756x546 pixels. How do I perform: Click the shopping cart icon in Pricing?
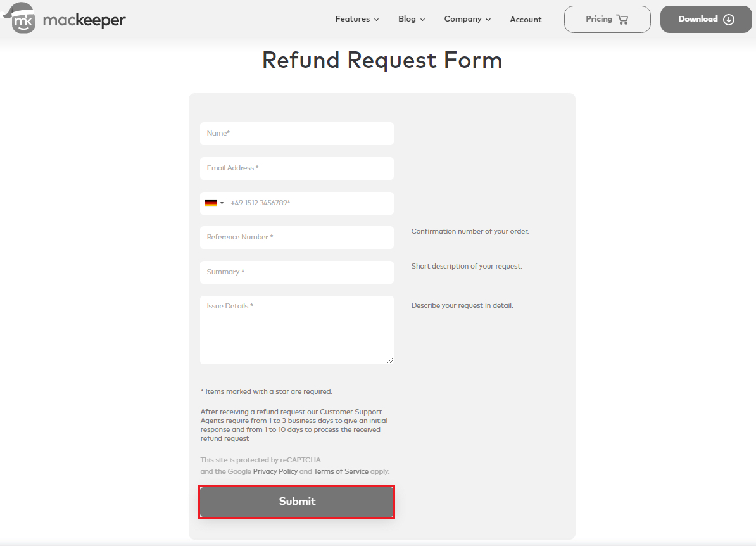(x=622, y=19)
